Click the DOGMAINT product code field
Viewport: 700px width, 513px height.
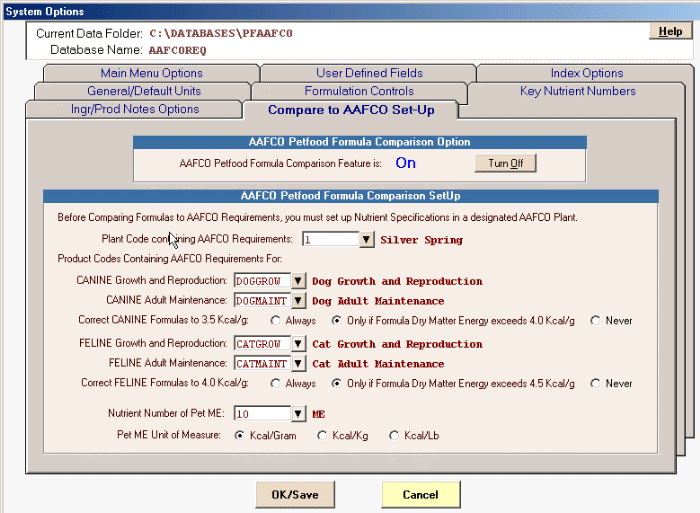click(x=262, y=300)
